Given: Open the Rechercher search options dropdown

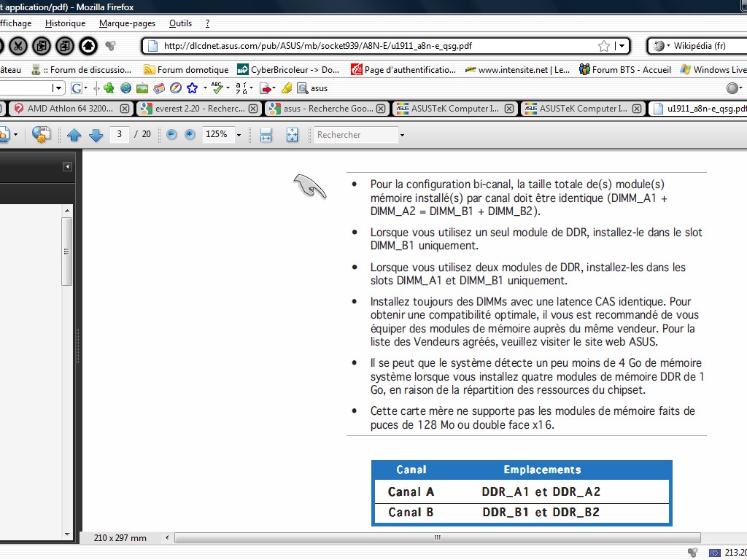Looking at the screenshot, I should tap(402, 135).
